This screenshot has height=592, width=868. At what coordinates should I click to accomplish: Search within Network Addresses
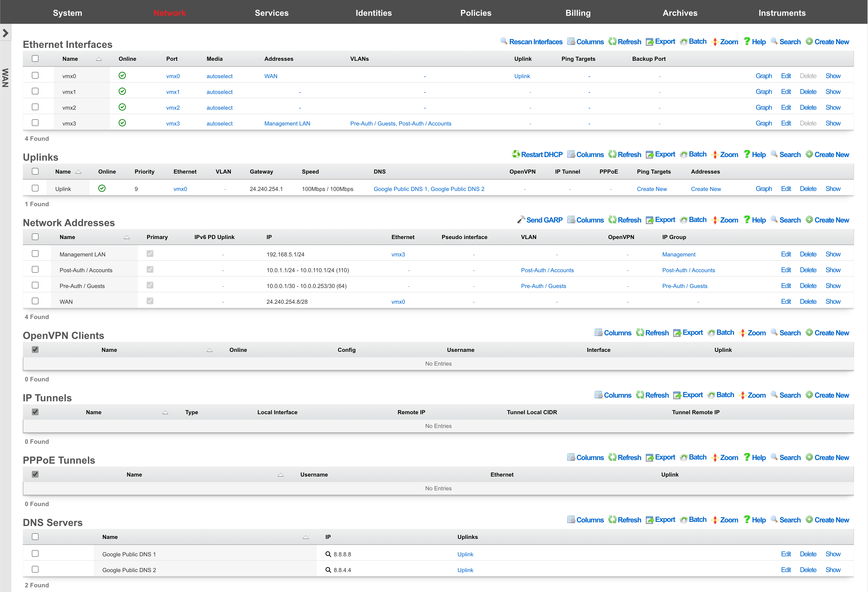785,220
